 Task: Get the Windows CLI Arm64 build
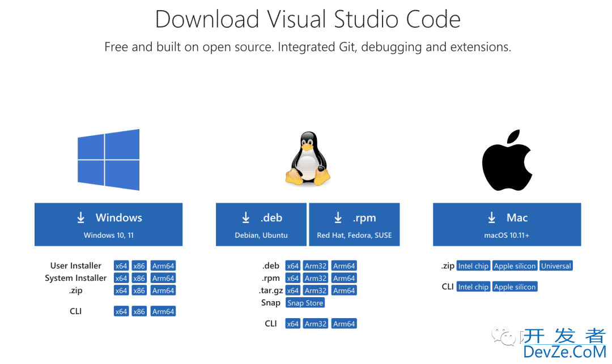click(163, 311)
